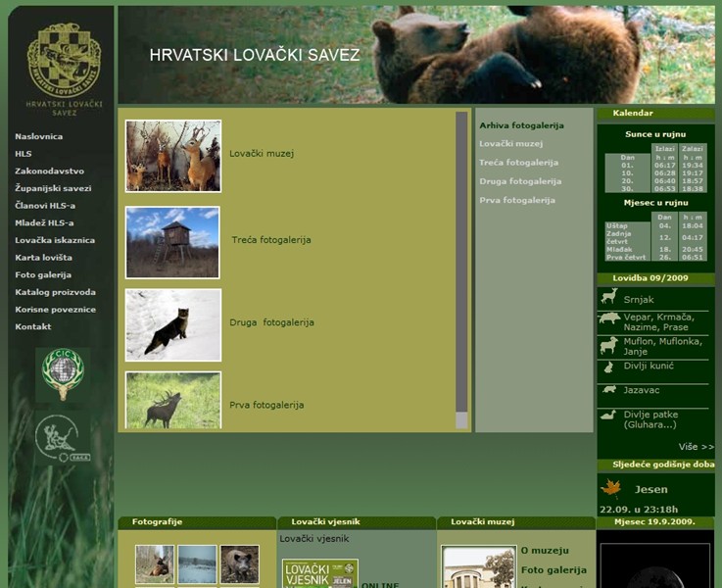722x588 pixels.
Task: Open Katalog proizvoda page
Action: tap(55, 292)
